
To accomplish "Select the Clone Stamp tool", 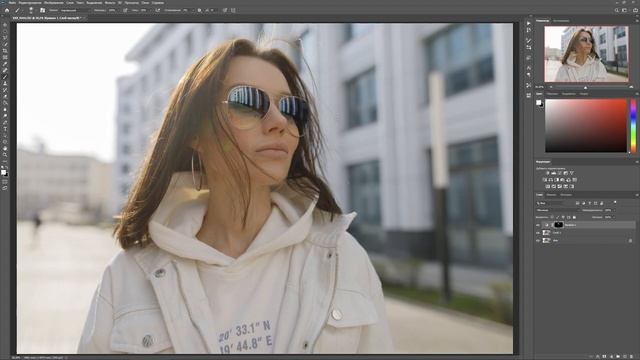I will (x=5, y=83).
